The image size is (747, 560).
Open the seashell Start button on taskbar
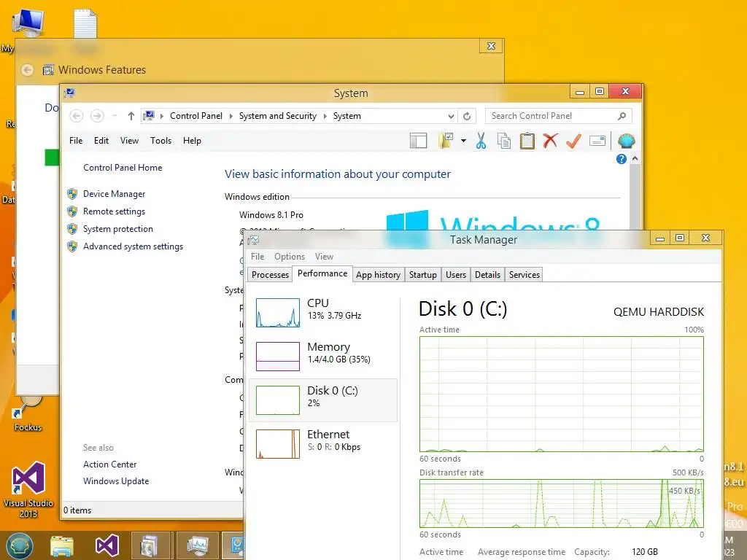click(x=19, y=545)
